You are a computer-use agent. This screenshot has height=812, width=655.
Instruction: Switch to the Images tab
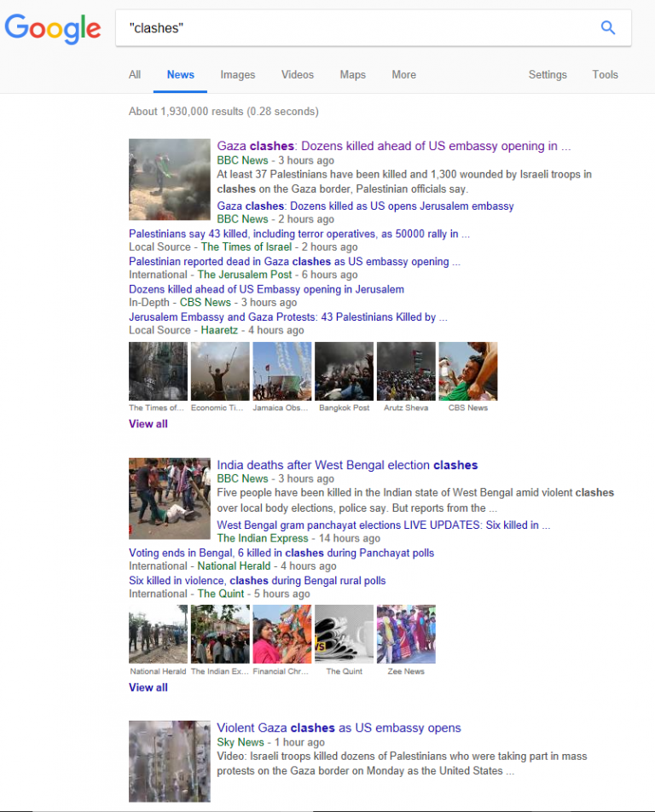point(237,75)
